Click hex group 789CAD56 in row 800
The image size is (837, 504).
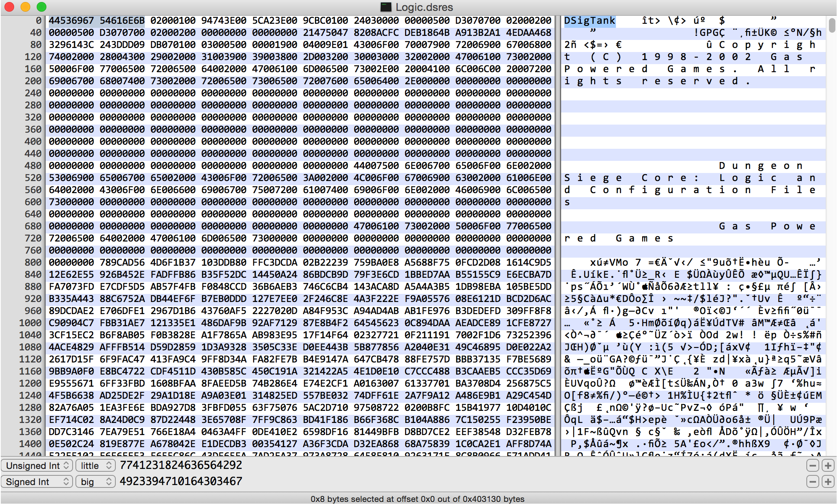(122, 262)
